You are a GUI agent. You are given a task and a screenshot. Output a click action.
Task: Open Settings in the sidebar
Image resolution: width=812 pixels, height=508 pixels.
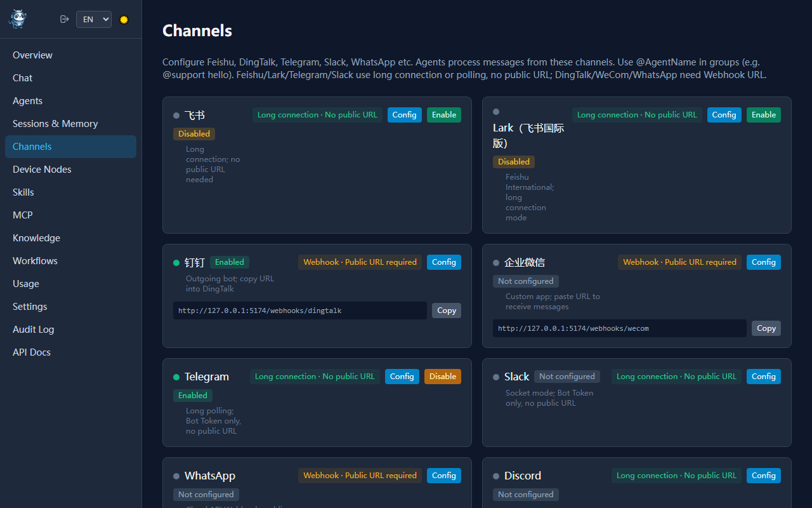[x=70, y=307]
